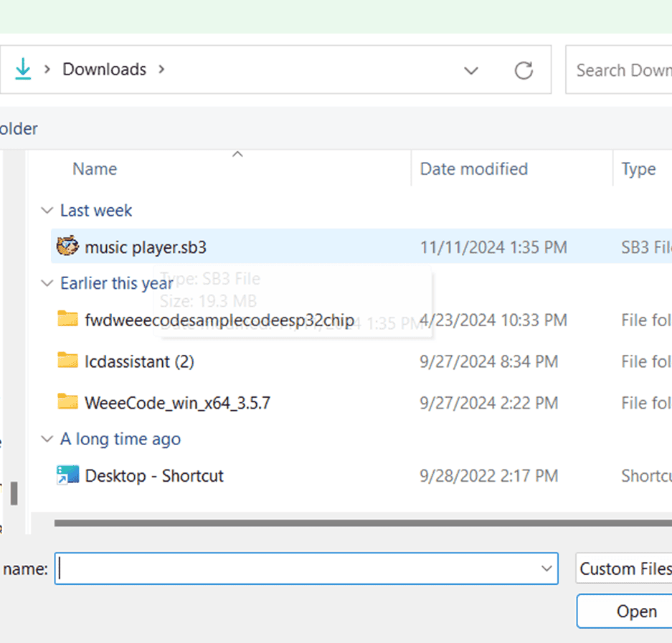Open the Custom Files type dropdown
672x643 pixels.
point(623,569)
